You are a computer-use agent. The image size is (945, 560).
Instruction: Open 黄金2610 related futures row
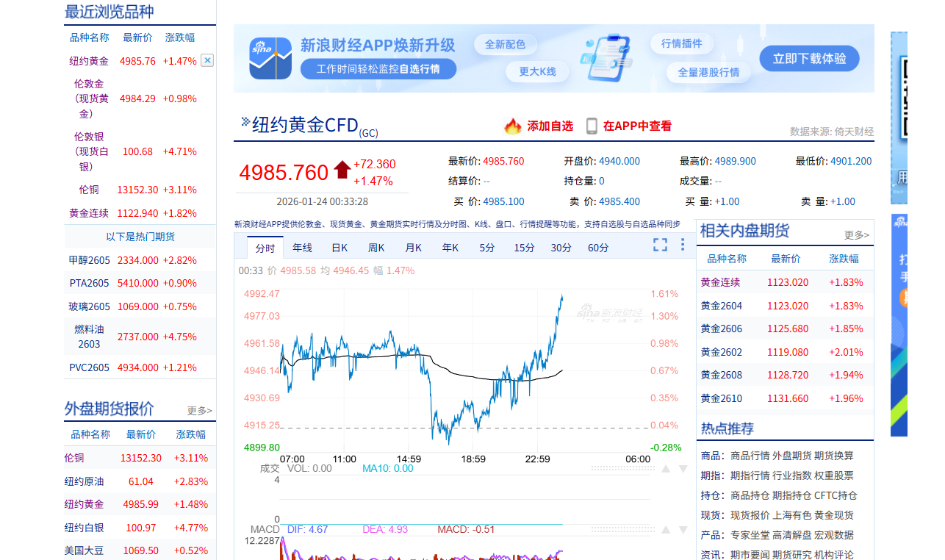722,398
